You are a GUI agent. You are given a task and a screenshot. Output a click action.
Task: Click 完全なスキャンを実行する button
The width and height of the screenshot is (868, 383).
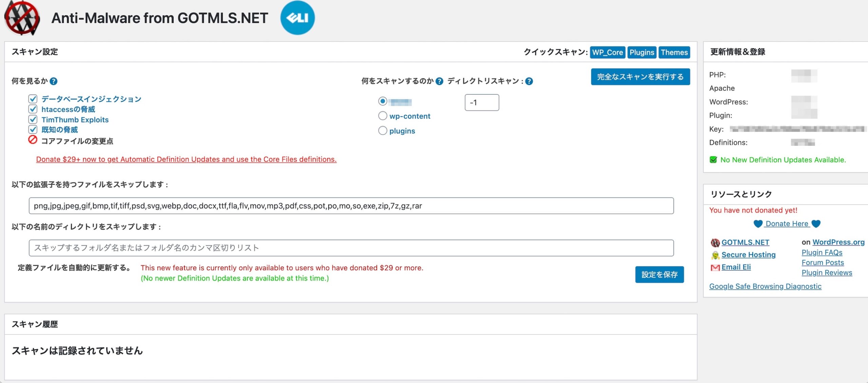(x=640, y=77)
